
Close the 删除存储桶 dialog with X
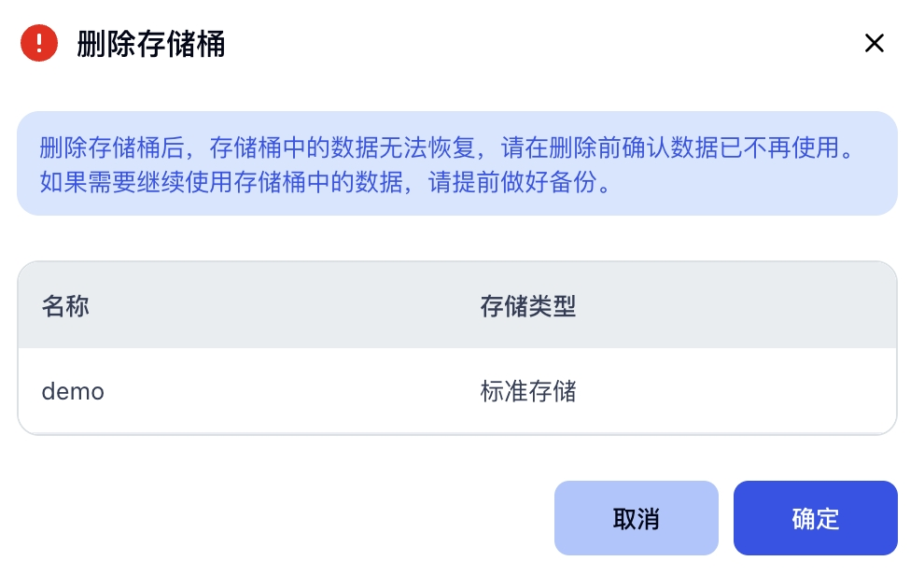click(x=874, y=43)
